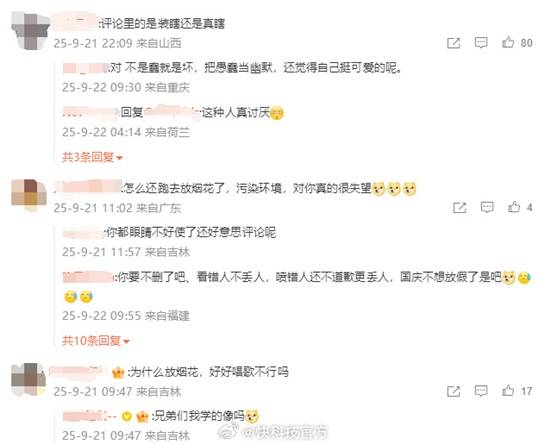Share the 22:09 Shanxi comment

tap(454, 43)
